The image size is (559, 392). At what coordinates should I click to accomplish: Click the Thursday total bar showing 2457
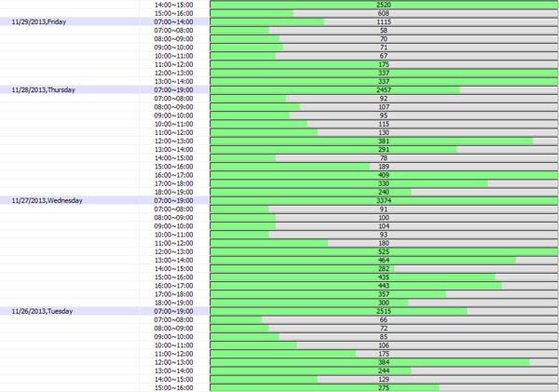coord(383,89)
